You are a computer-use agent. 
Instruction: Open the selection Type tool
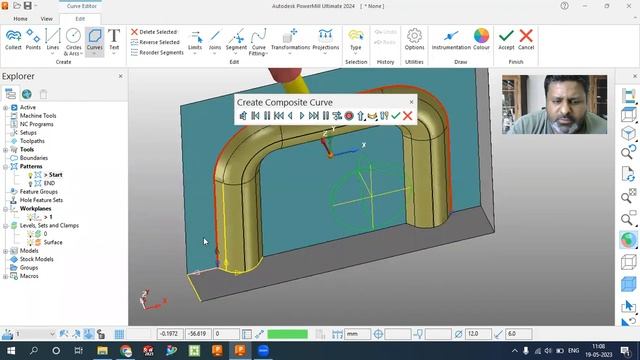(356, 42)
